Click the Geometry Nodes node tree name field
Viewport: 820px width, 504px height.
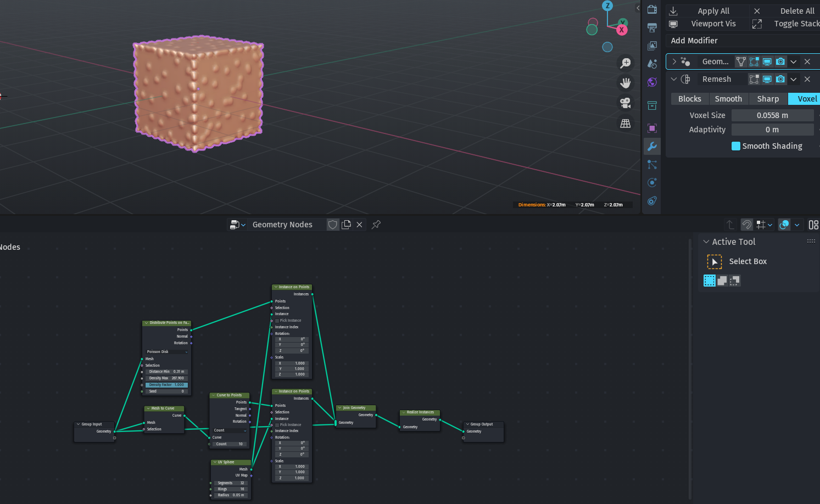pyautogui.click(x=287, y=225)
